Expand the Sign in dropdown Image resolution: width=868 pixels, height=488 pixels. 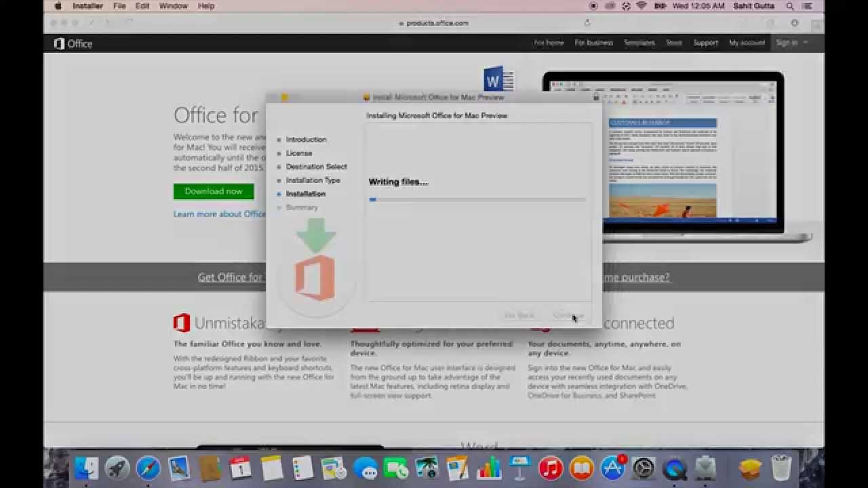point(791,43)
